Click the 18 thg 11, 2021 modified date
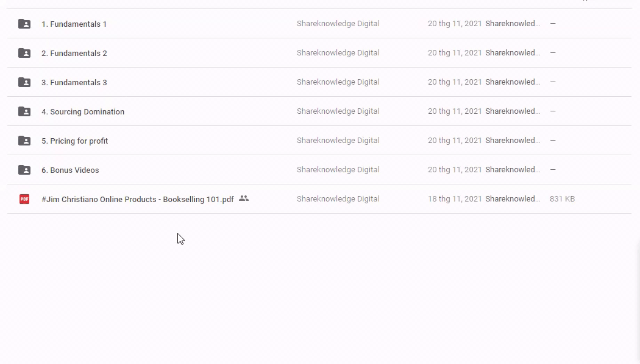Image resolution: width=640 pixels, height=364 pixels. tap(455, 199)
